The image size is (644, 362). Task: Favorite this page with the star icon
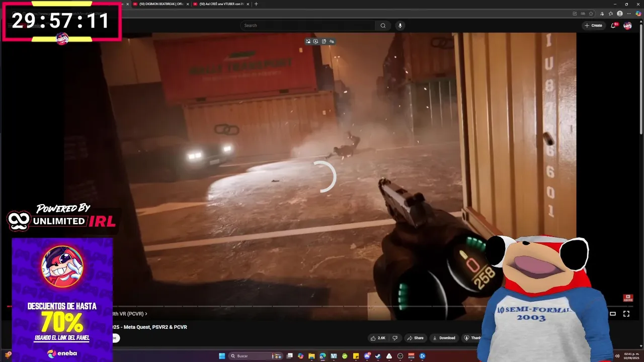coord(591,14)
